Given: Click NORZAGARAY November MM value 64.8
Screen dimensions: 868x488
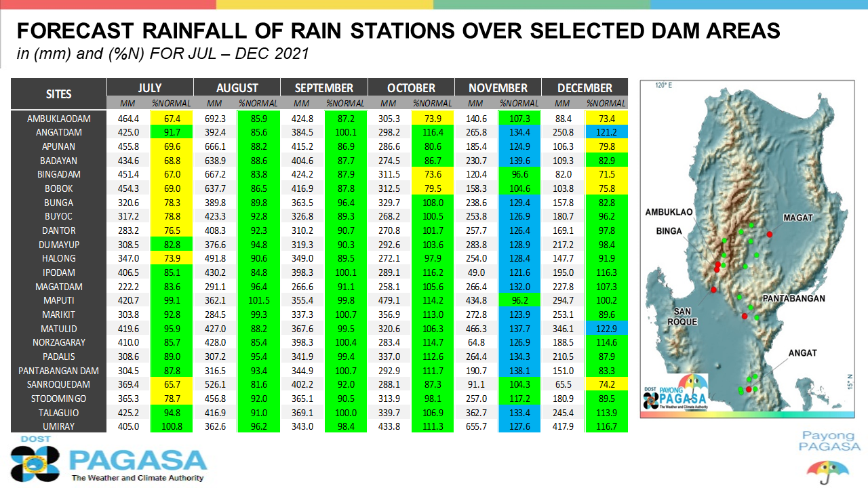Looking at the screenshot, I should 476,343.
